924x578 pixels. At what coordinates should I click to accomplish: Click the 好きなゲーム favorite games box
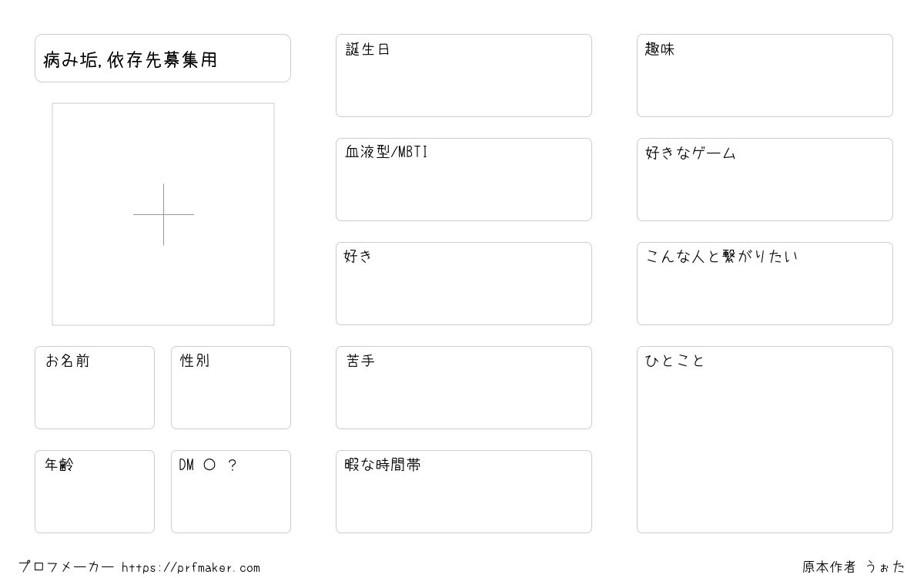pyautogui.click(x=765, y=180)
